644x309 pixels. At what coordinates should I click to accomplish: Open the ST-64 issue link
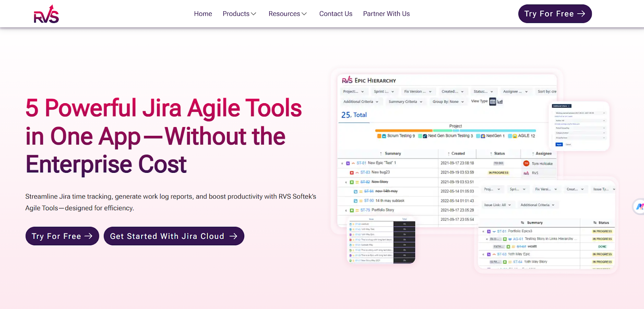[518, 262]
